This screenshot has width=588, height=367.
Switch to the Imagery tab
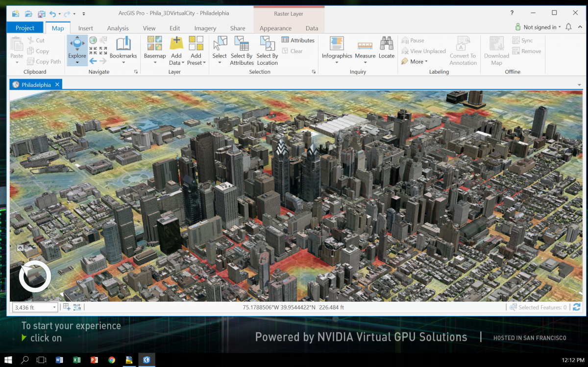point(205,28)
